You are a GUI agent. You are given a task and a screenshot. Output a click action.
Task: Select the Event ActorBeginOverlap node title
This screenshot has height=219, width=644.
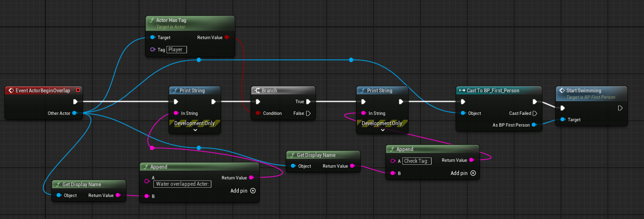(x=43, y=90)
